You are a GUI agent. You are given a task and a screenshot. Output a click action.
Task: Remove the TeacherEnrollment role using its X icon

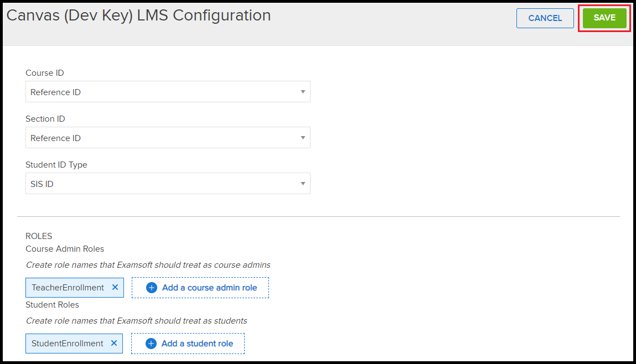pos(115,287)
